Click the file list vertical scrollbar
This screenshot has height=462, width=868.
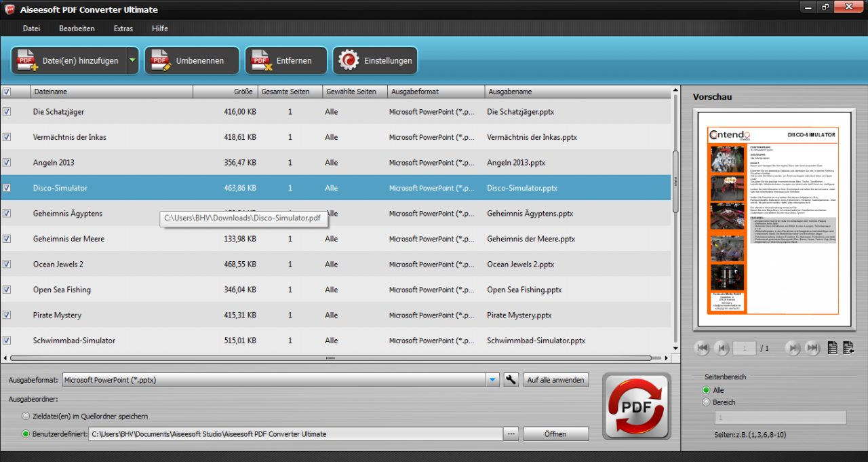point(675,182)
